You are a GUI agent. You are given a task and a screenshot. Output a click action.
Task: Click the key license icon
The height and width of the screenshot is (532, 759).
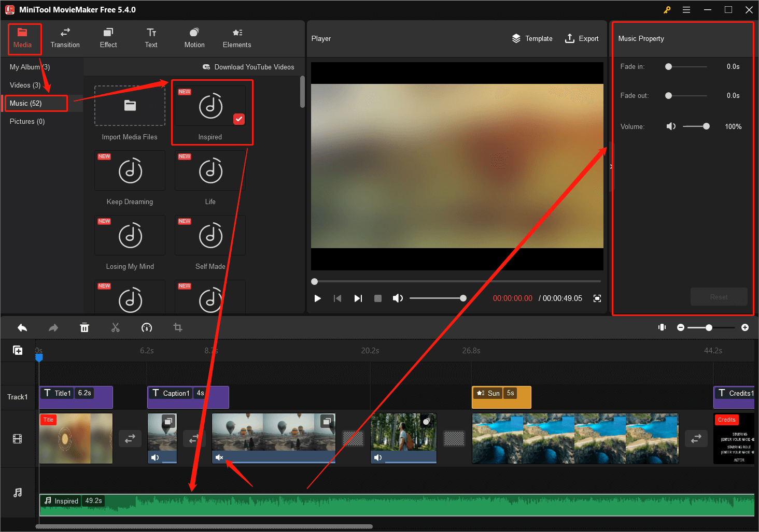coord(667,10)
